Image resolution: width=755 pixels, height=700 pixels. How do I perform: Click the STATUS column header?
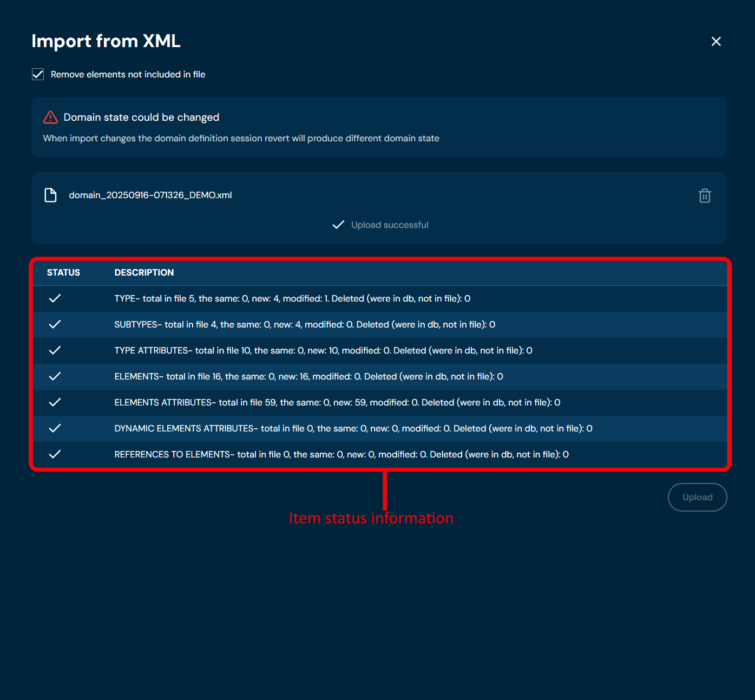pos(63,272)
